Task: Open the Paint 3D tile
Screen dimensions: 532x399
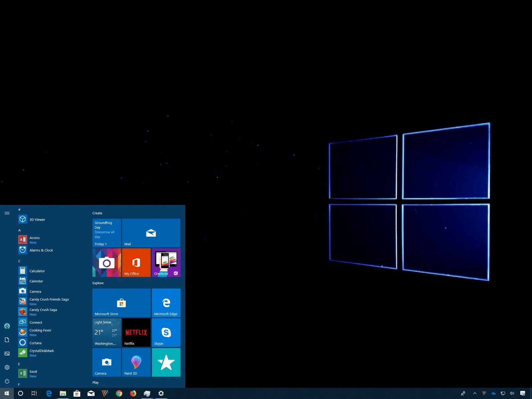Action: click(x=136, y=362)
